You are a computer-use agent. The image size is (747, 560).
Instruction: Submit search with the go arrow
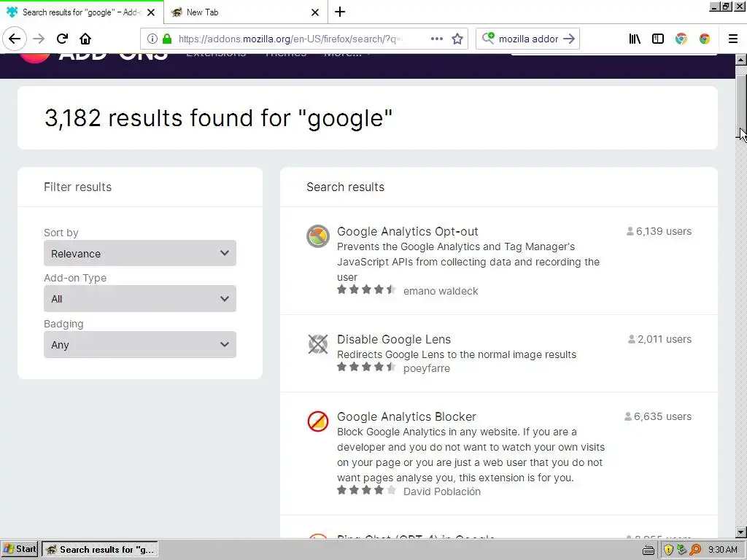(569, 39)
